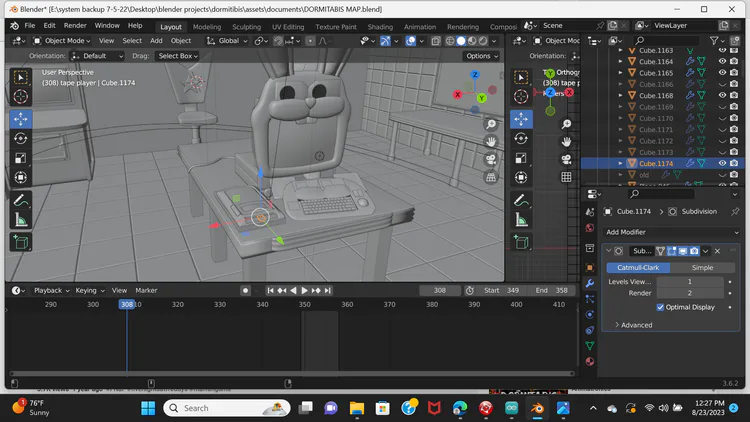Viewport: 750px width, 422px height.
Task: Hide Cube.1164 with its eye icon
Action: 723,61
